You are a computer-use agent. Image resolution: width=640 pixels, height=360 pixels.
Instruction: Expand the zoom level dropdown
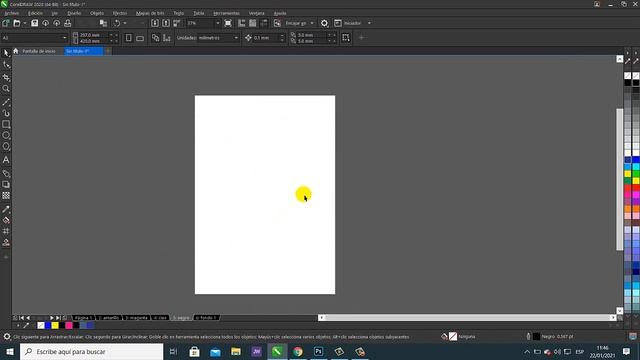[218, 23]
